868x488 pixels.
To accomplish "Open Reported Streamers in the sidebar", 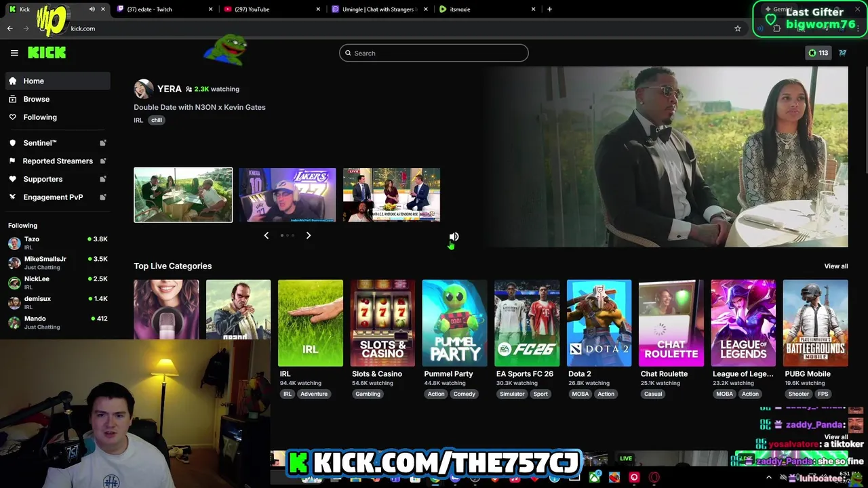I will (58, 161).
